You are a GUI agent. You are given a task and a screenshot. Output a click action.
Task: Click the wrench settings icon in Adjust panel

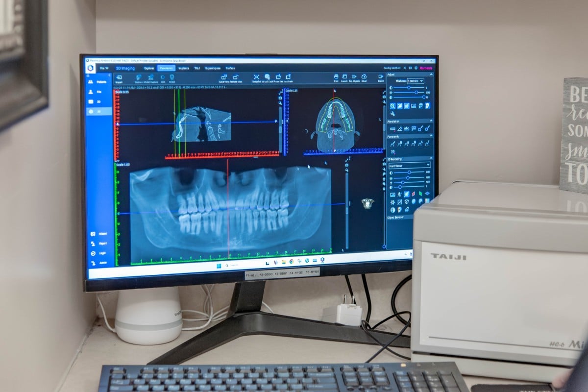point(392,114)
